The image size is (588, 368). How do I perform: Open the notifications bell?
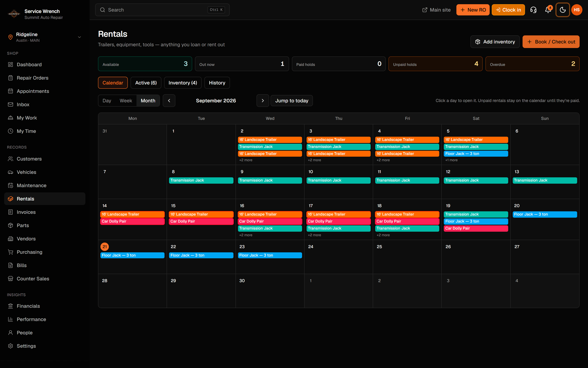[548, 10]
